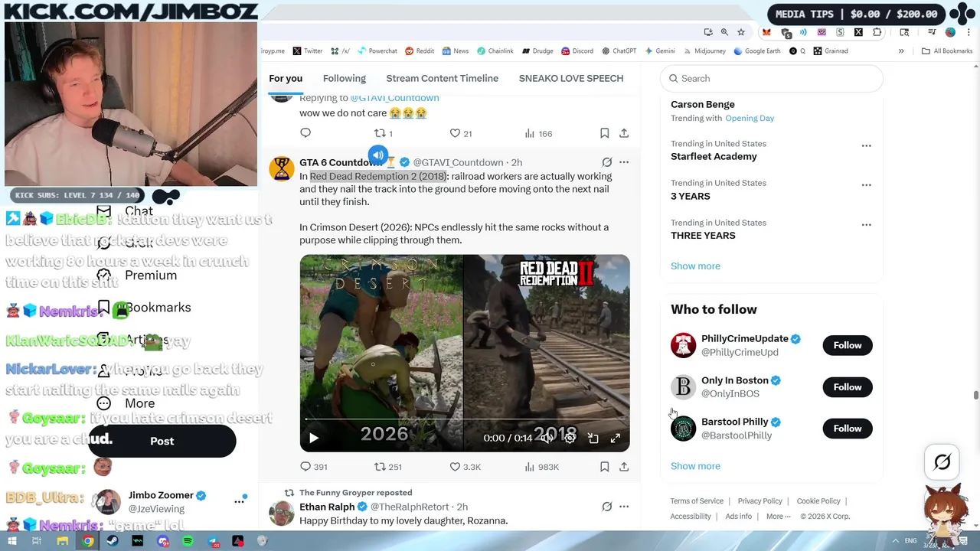Follow Barstool Philly
This screenshot has width=980, height=551.
tap(848, 429)
